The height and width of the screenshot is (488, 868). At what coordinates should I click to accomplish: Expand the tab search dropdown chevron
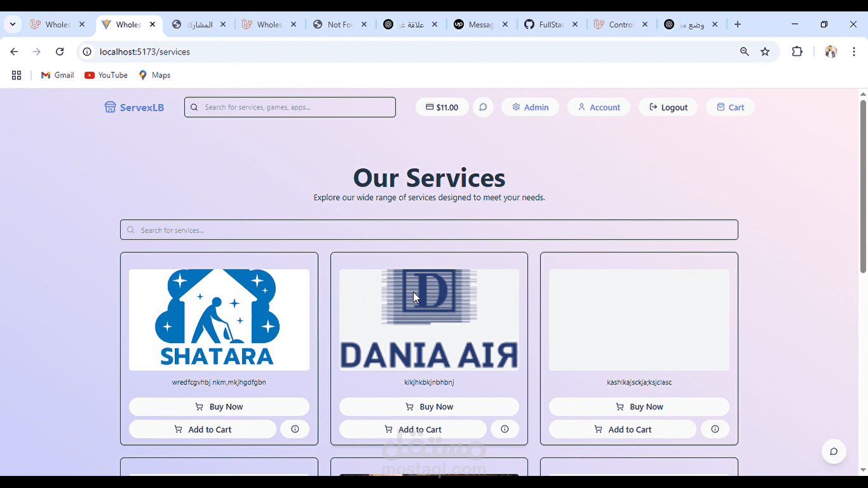[13, 24]
